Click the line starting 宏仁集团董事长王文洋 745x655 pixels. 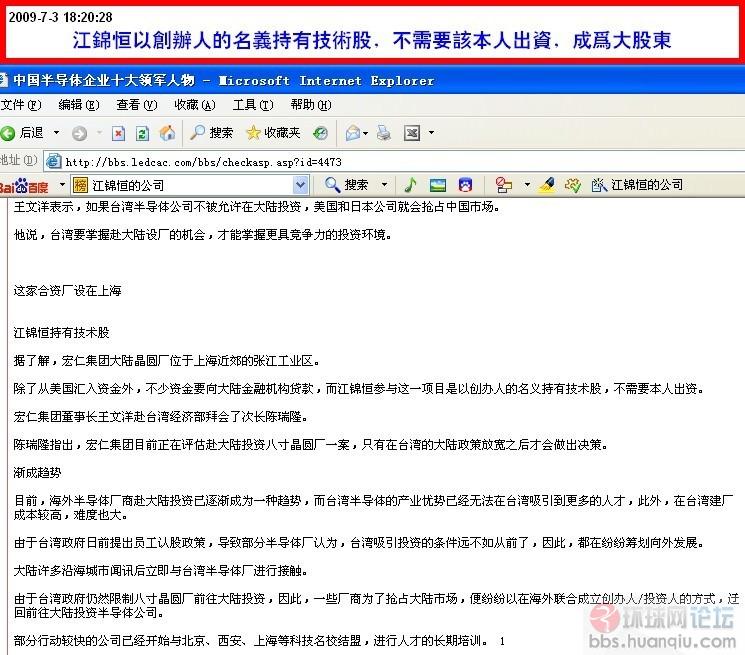(x=161, y=417)
